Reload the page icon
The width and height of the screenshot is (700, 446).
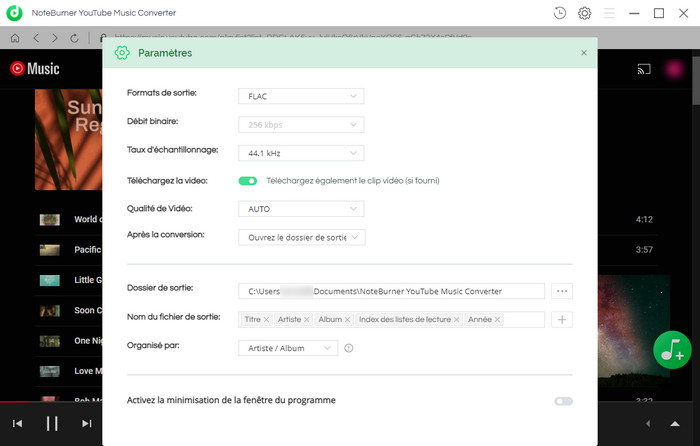point(74,38)
